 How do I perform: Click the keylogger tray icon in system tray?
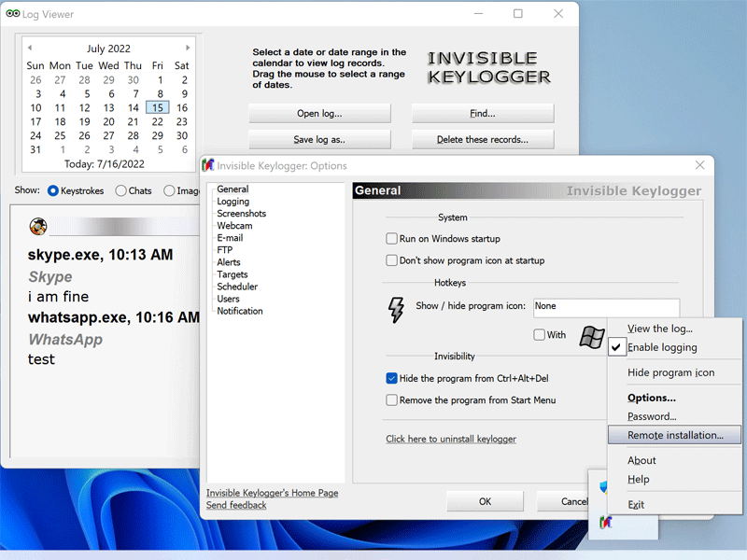click(605, 523)
